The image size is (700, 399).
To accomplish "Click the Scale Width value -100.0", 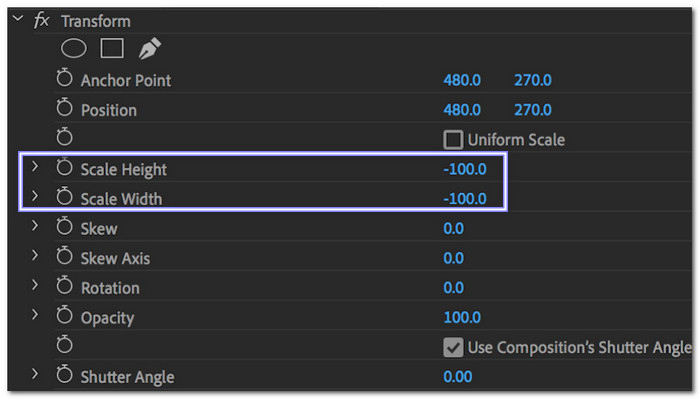I will click(465, 199).
